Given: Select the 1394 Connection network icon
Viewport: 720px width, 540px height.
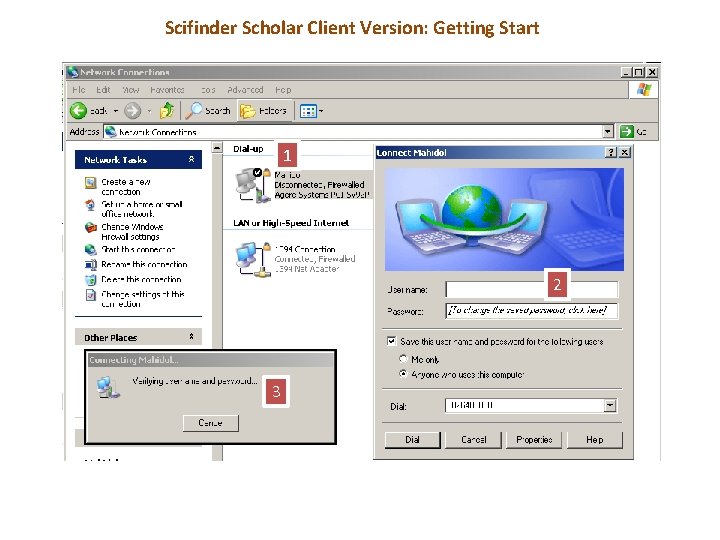Looking at the screenshot, I should (x=252, y=259).
